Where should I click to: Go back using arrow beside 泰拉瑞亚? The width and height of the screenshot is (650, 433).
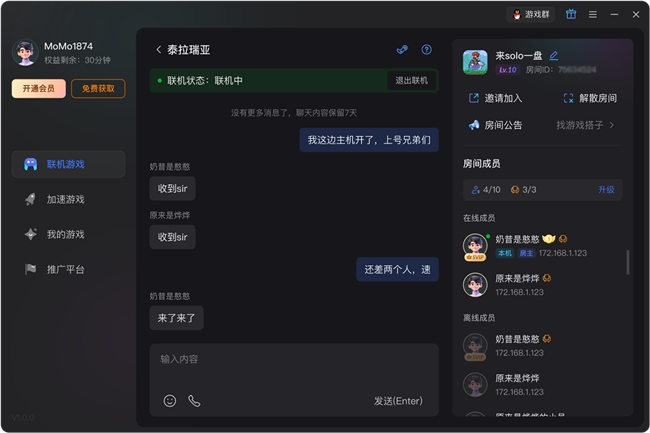pyautogui.click(x=158, y=50)
